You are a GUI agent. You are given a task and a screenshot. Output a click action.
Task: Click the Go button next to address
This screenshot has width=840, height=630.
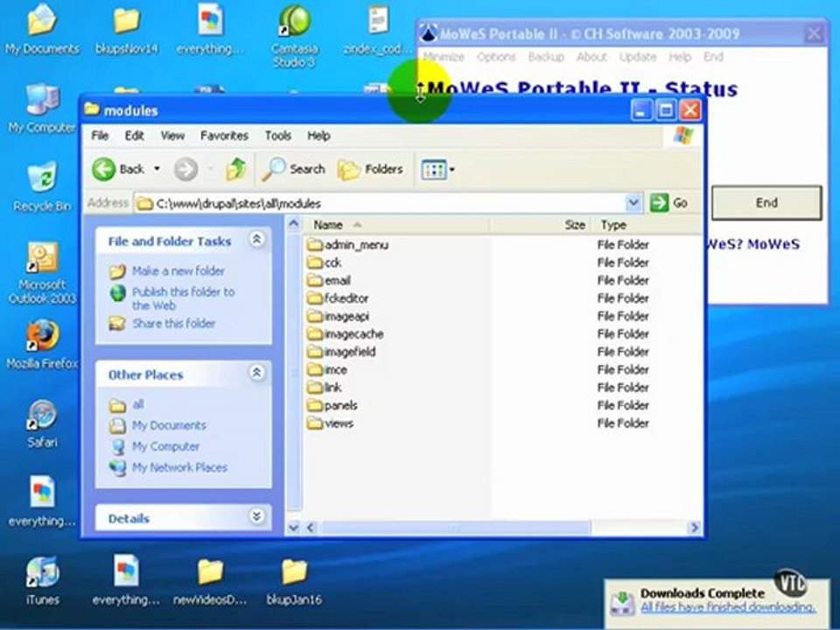click(668, 203)
